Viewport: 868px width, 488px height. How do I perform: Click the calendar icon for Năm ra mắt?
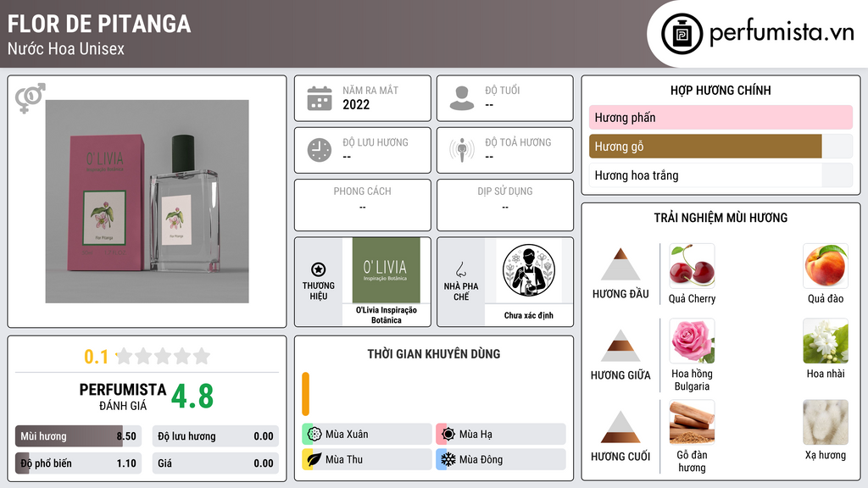tap(320, 98)
